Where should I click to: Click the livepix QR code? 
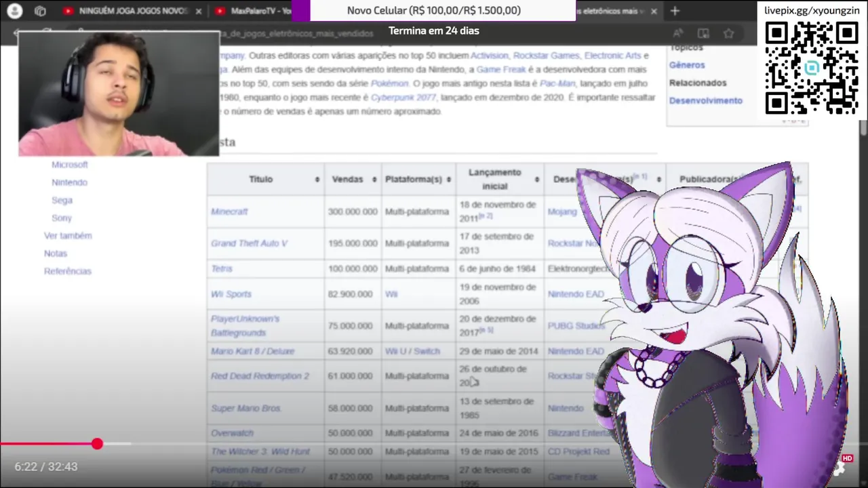tap(812, 68)
